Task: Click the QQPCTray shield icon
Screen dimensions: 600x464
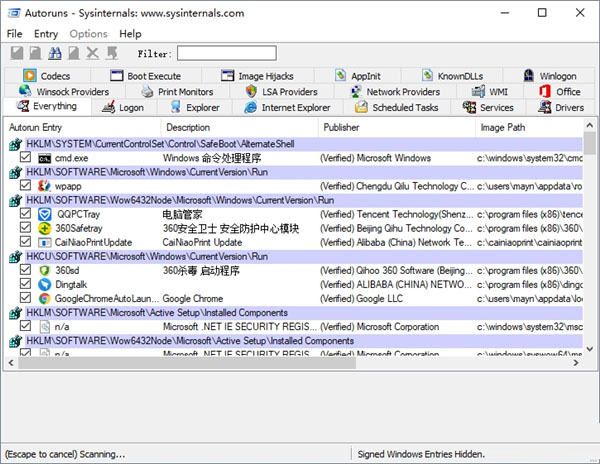Action: pyautogui.click(x=45, y=214)
